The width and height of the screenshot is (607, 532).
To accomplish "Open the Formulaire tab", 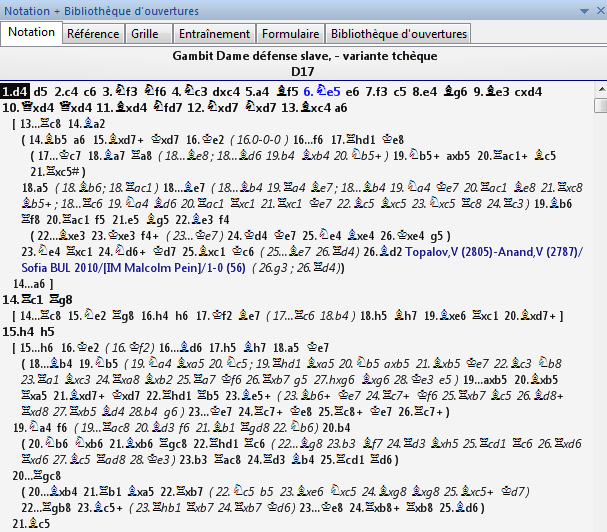I will (290, 34).
